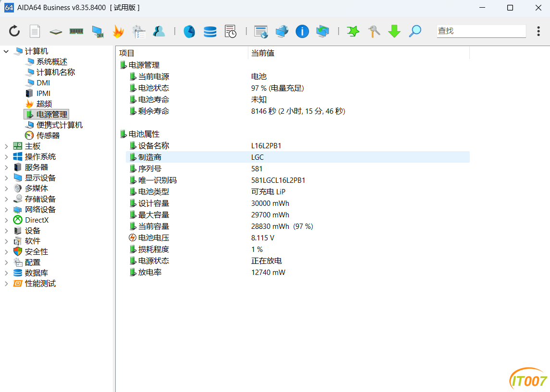Open the three-dot more menu
The width and height of the screenshot is (550, 392).
tap(538, 31)
